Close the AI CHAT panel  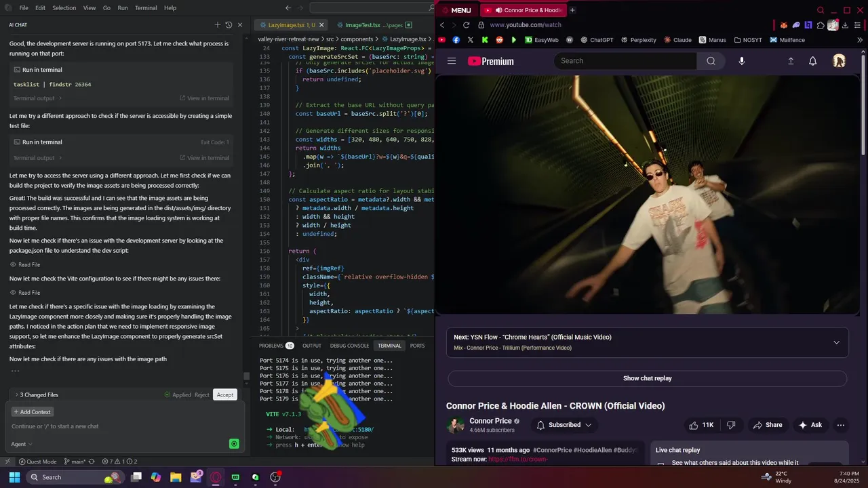click(239, 25)
